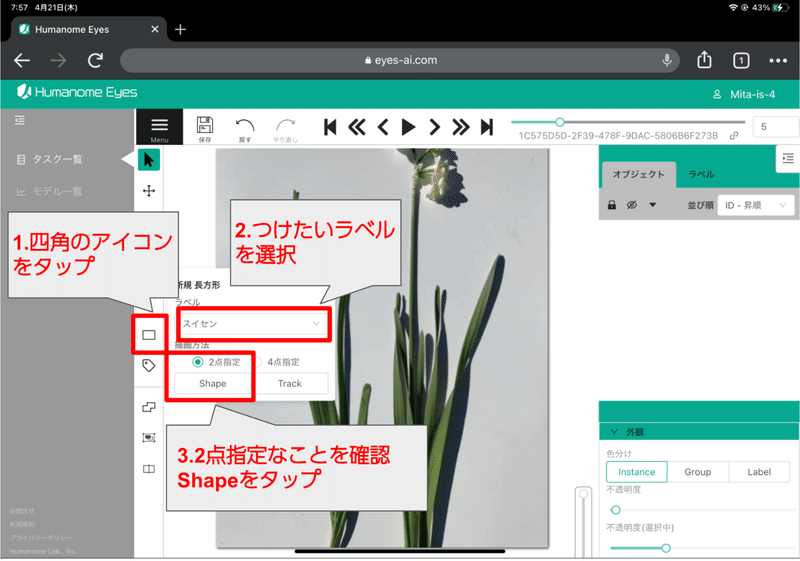Open a new browser tab
This screenshot has height=561, width=800.
180,30
